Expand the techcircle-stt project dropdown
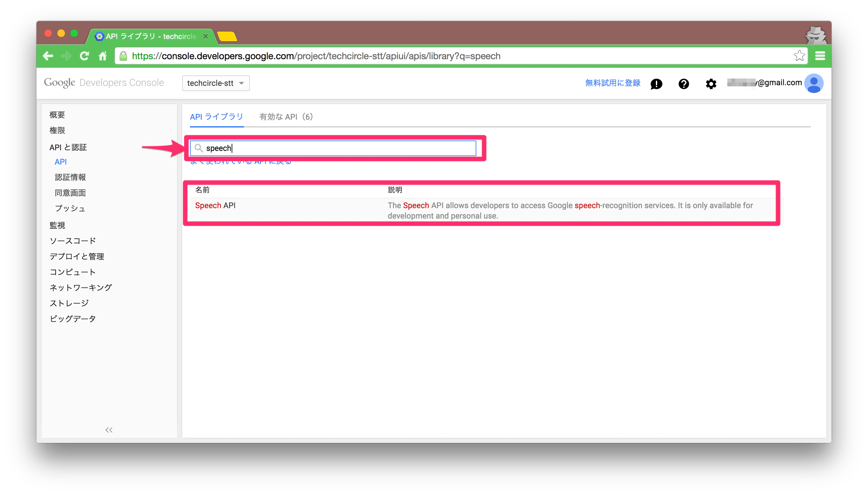 (x=216, y=83)
